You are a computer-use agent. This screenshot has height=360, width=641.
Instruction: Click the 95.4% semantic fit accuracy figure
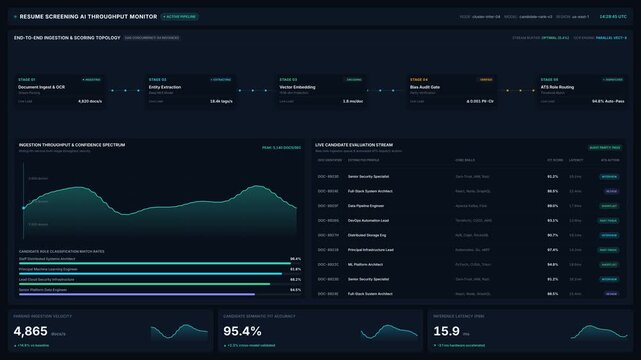242,331
